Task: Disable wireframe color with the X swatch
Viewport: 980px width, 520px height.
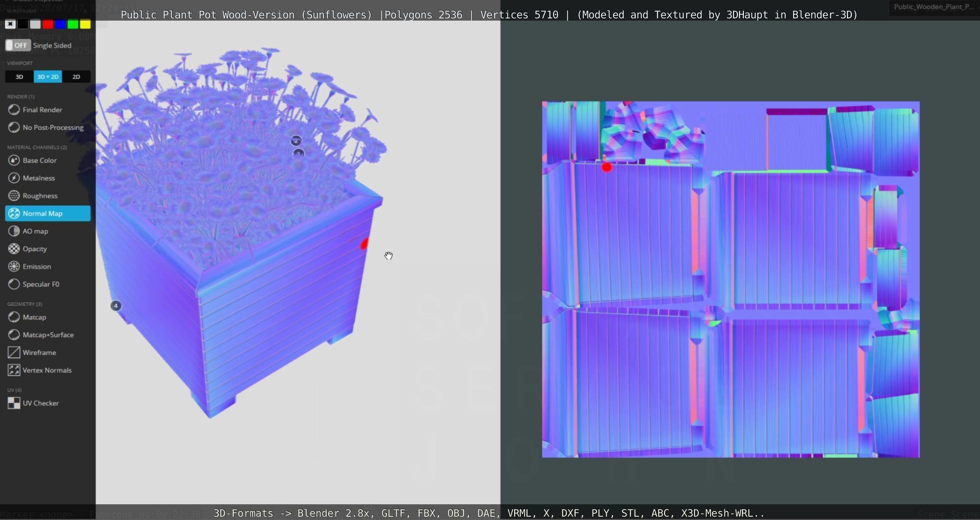Action: [x=10, y=24]
